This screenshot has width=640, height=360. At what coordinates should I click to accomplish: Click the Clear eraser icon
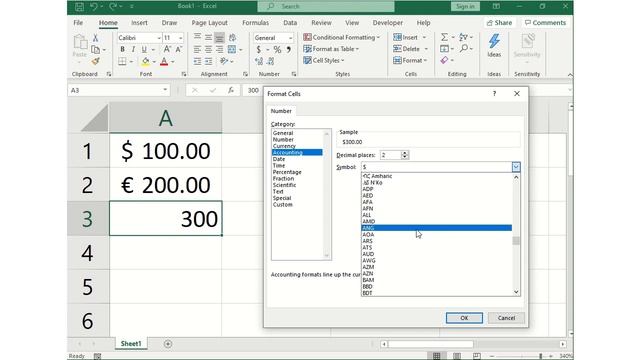tap(444, 60)
